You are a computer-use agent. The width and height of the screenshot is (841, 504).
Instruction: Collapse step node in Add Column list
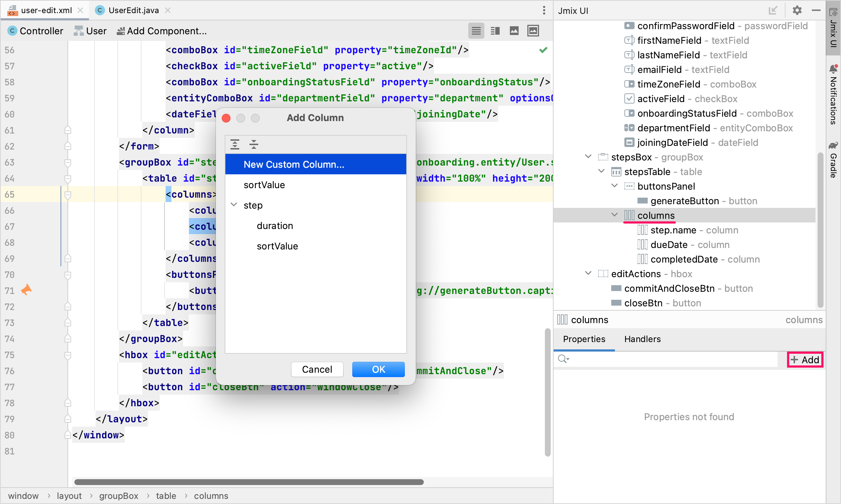234,205
